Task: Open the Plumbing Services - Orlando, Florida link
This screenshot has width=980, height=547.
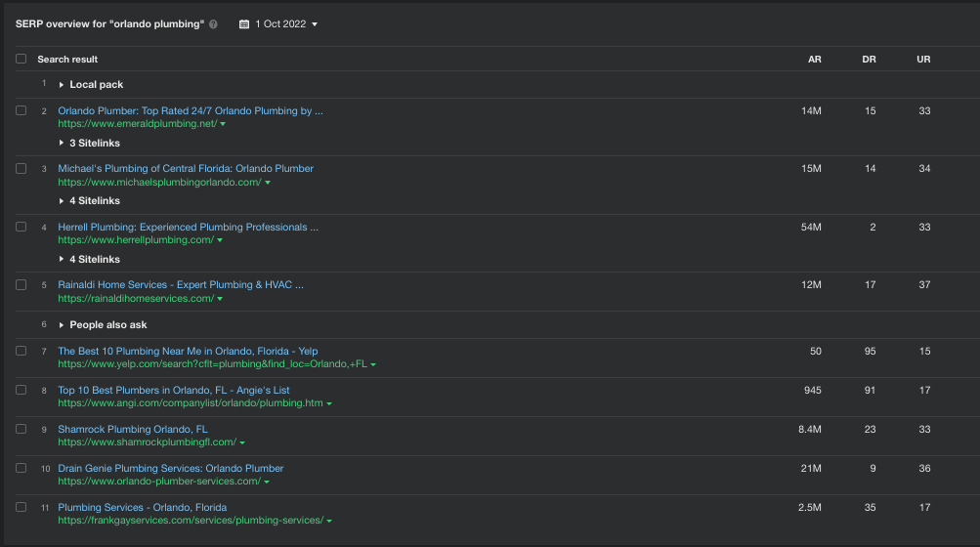Action: coord(143,508)
